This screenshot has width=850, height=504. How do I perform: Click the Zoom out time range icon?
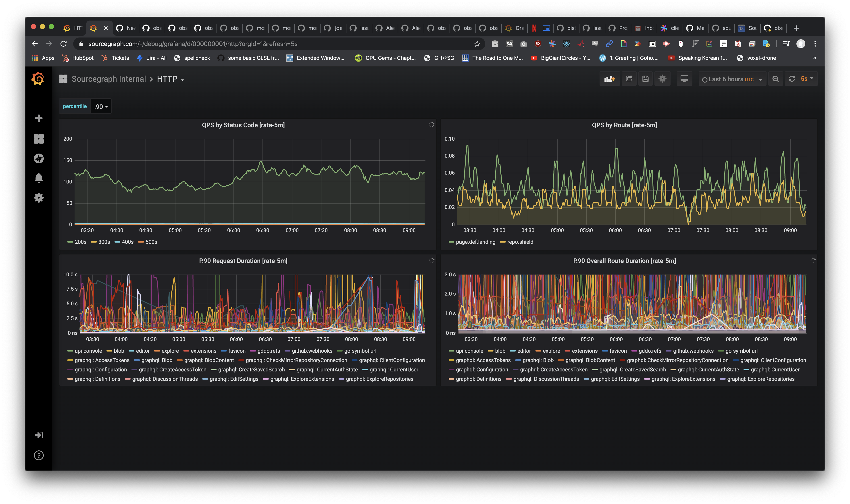(x=776, y=79)
